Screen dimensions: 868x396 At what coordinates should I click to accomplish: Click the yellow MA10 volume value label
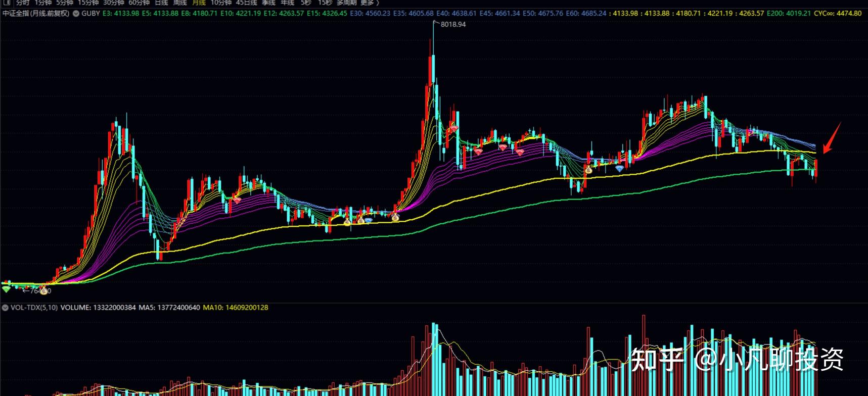[x=236, y=308]
